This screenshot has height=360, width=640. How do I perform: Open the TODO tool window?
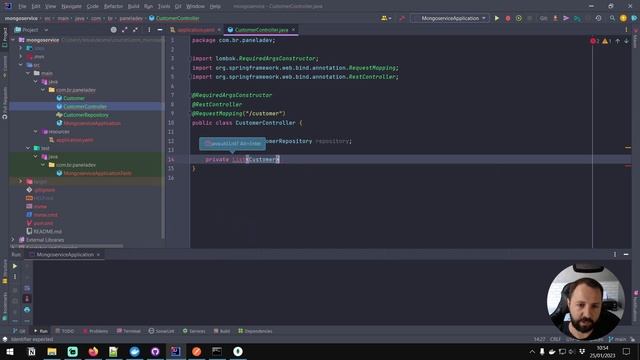coord(64,331)
